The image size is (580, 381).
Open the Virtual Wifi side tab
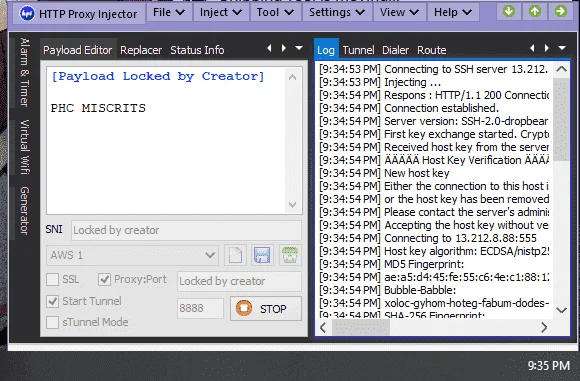pyautogui.click(x=24, y=147)
